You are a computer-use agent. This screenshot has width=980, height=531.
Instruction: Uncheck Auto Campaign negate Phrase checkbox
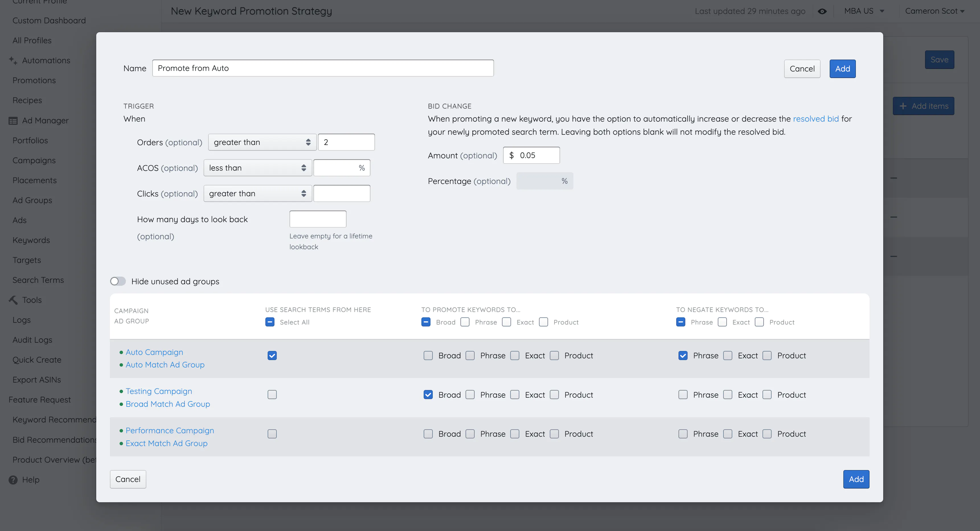(683, 356)
